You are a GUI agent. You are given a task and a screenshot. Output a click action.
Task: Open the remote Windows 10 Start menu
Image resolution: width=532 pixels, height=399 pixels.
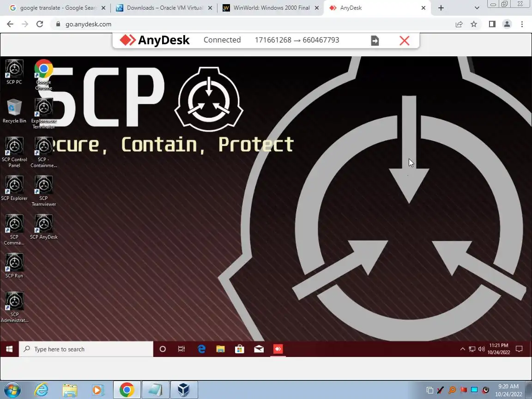(x=9, y=349)
